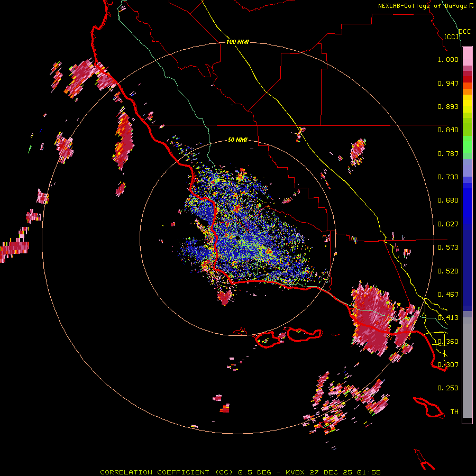Click the [CC] label above the color bar

click(452, 36)
